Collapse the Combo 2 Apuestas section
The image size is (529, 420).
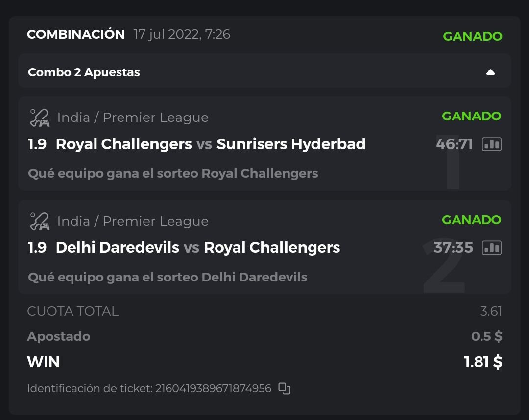tap(490, 72)
